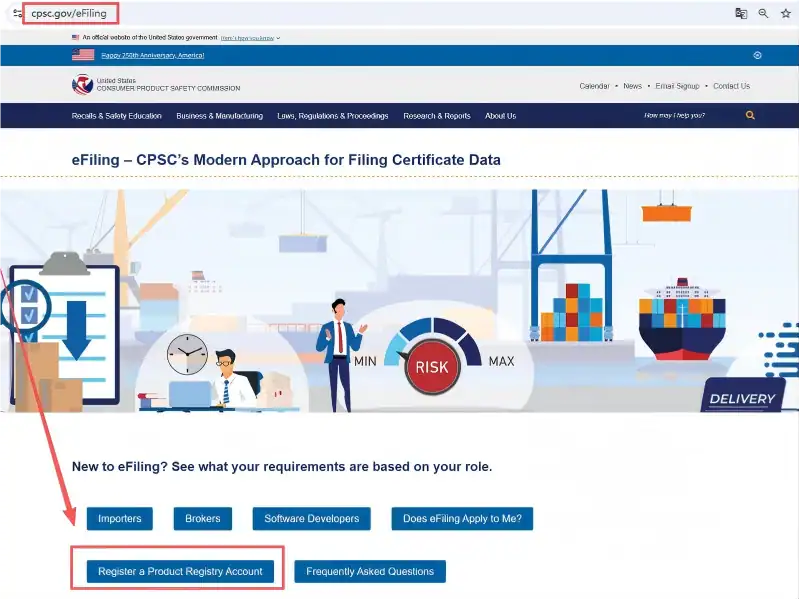800x600 pixels.
Task: Click Register a Product Registry Account button
Action: (x=180, y=571)
